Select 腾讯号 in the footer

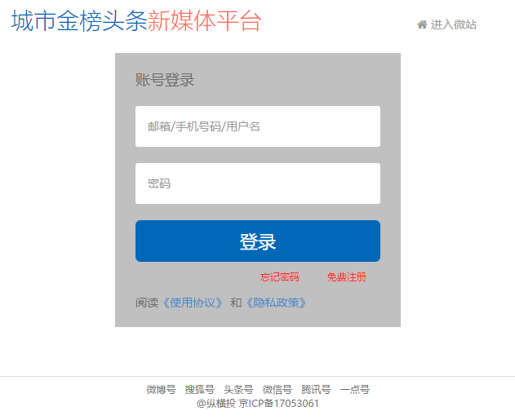(x=316, y=390)
